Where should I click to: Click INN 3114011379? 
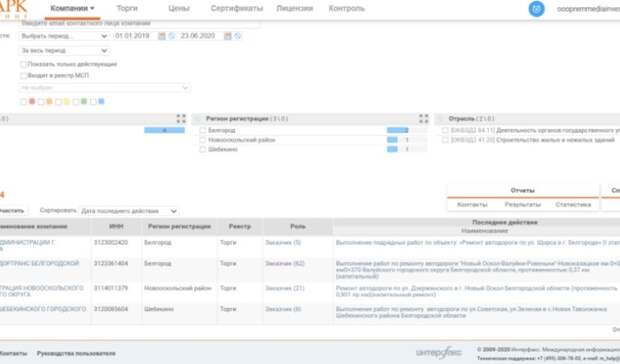111,289
